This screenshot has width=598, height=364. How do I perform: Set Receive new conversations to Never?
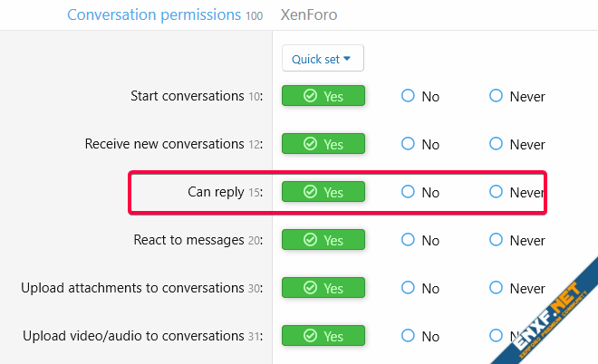pyautogui.click(x=496, y=144)
